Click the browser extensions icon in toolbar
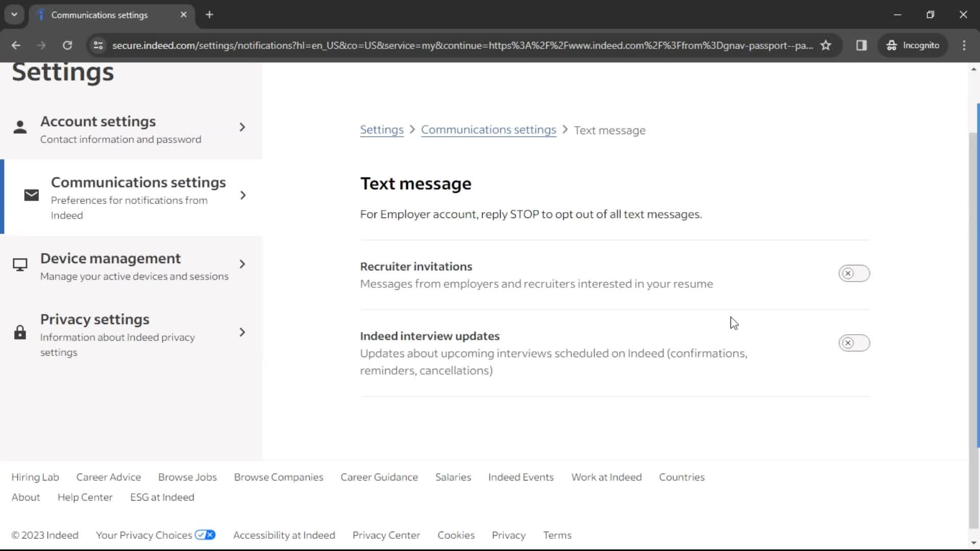This screenshot has height=551, width=980. click(x=862, y=45)
